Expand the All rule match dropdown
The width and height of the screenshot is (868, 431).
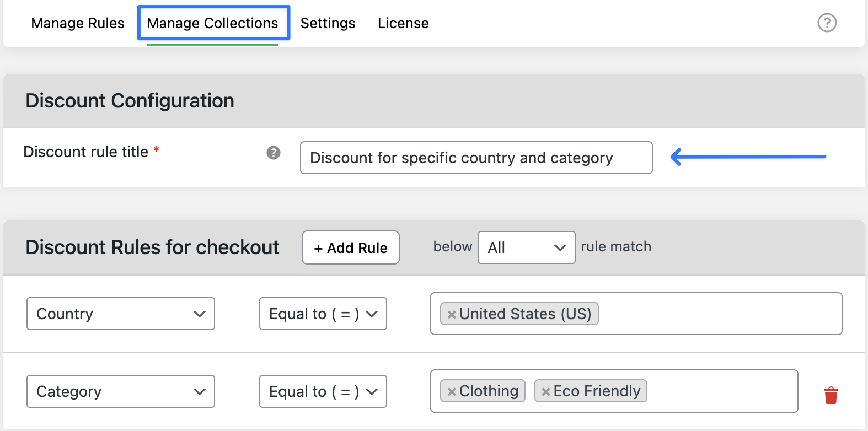527,247
